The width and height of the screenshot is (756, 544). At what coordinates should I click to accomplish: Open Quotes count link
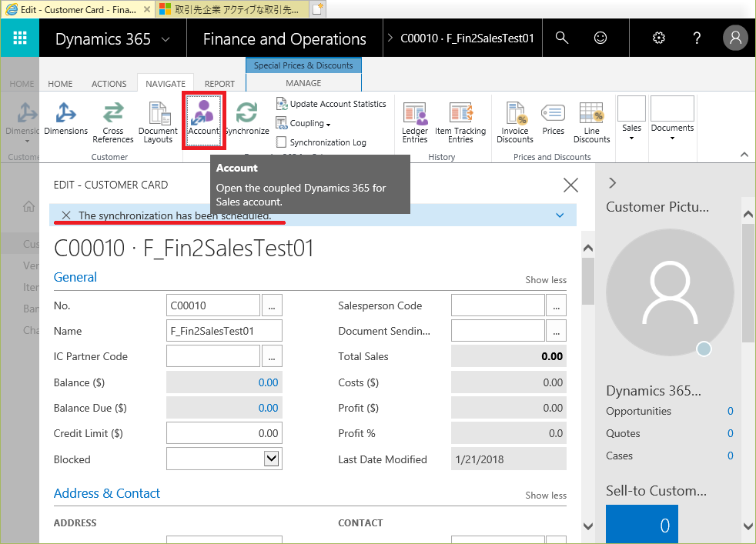click(x=731, y=433)
